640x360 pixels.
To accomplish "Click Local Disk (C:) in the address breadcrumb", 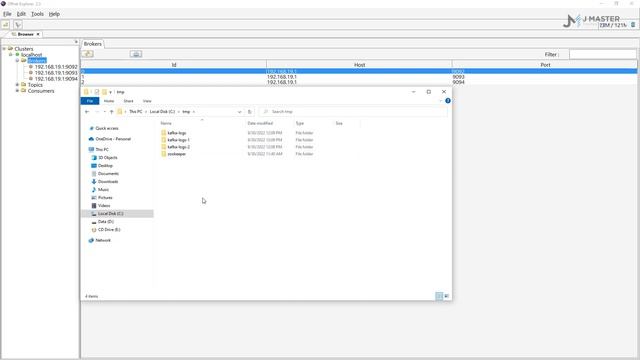I will click(162, 111).
